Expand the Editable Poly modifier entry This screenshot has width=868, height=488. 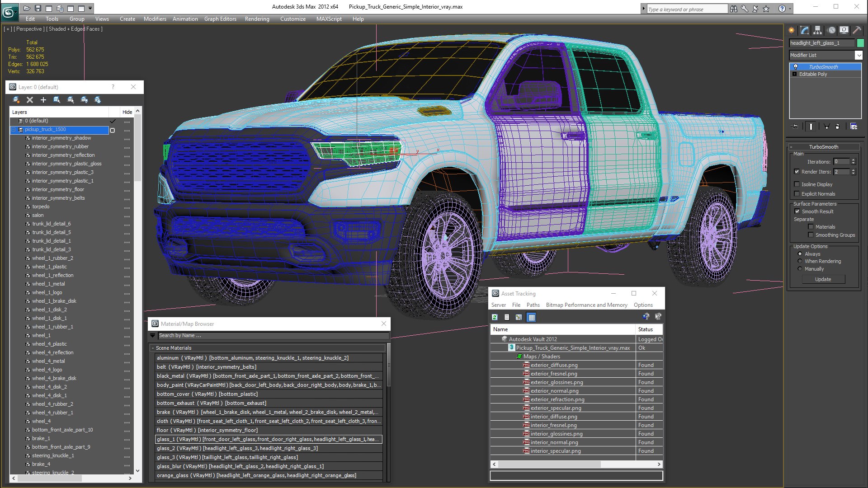point(794,74)
